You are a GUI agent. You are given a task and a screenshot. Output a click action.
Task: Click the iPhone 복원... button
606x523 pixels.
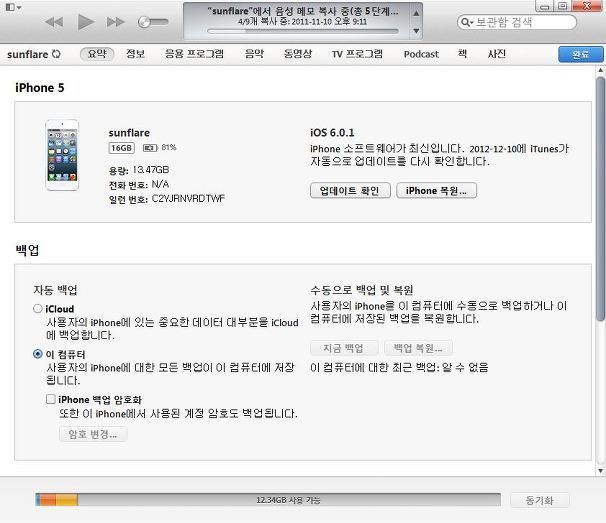(x=436, y=191)
